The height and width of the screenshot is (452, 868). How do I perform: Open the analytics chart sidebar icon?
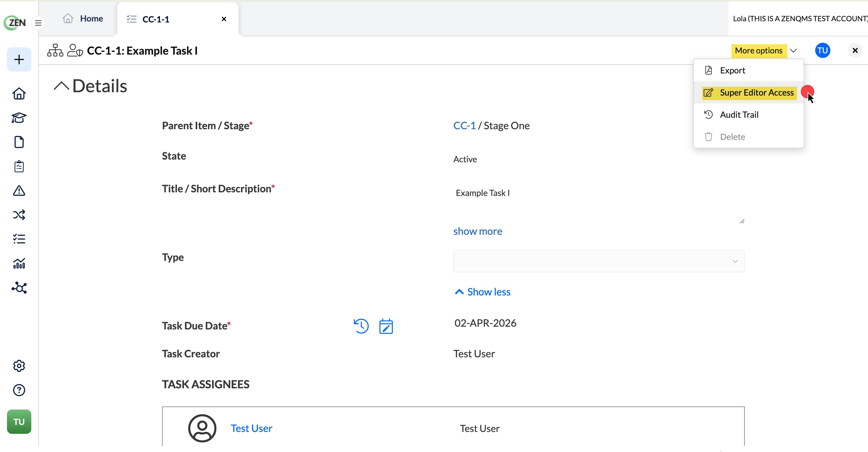click(x=19, y=263)
